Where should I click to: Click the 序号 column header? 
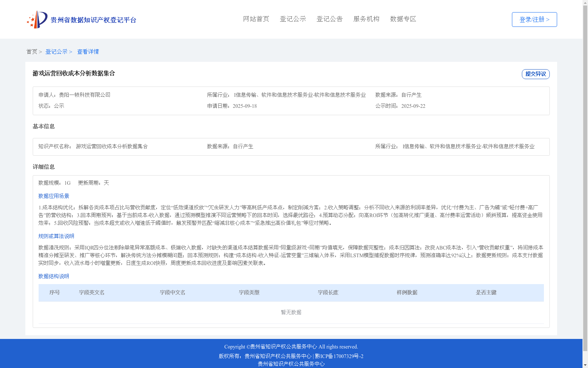point(54,293)
